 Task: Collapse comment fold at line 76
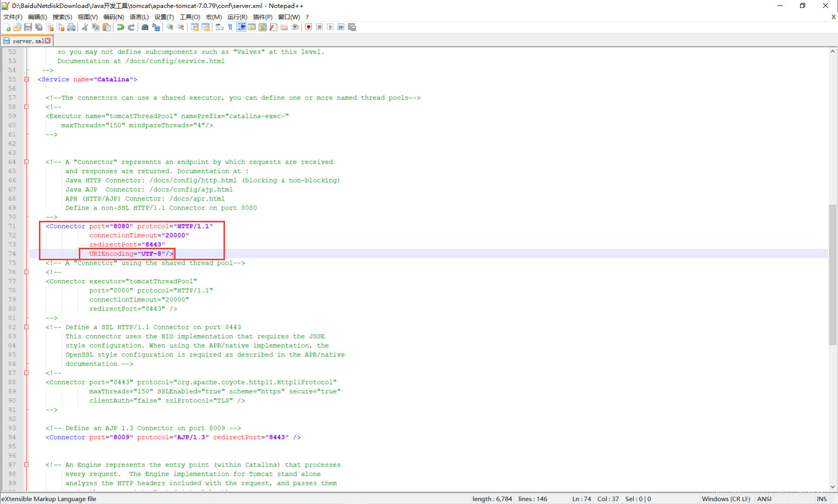(27, 272)
